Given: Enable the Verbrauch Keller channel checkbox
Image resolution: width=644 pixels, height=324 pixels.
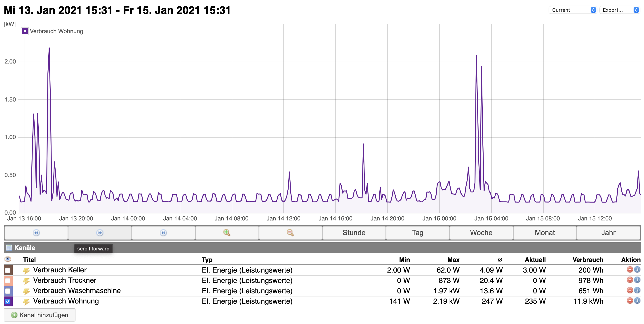Looking at the screenshot, I should tap(8, 270).
